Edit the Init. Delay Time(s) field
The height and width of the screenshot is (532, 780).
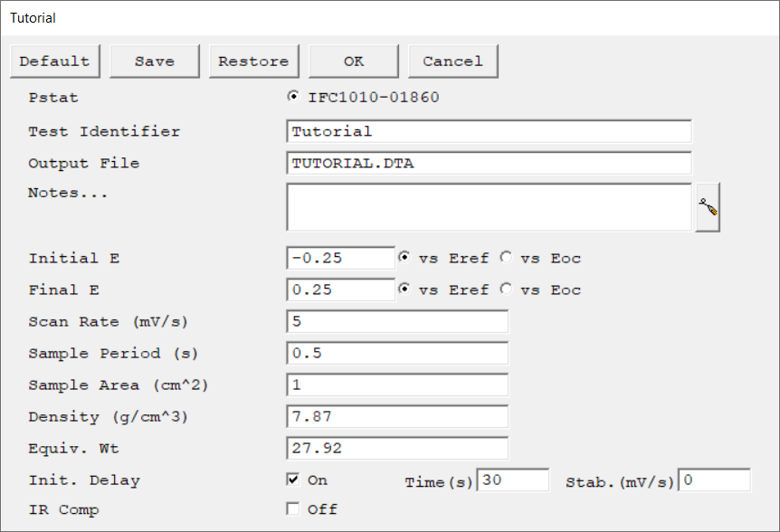click(513, 480)
